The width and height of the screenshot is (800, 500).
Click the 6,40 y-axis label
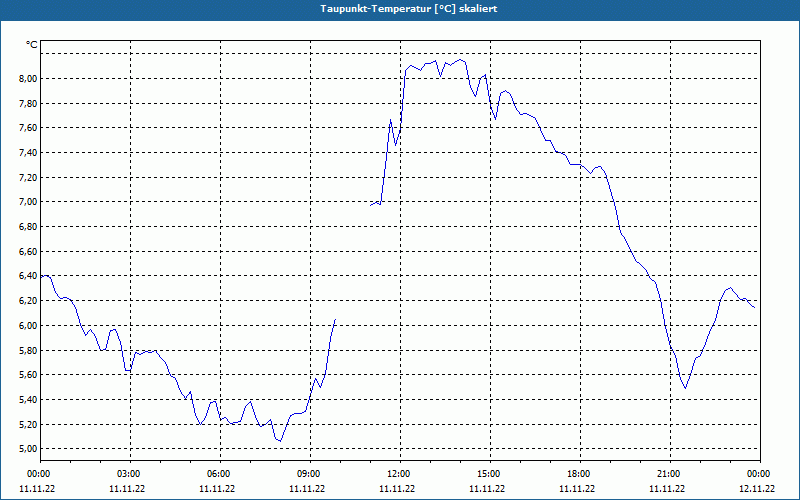[28, 276]
